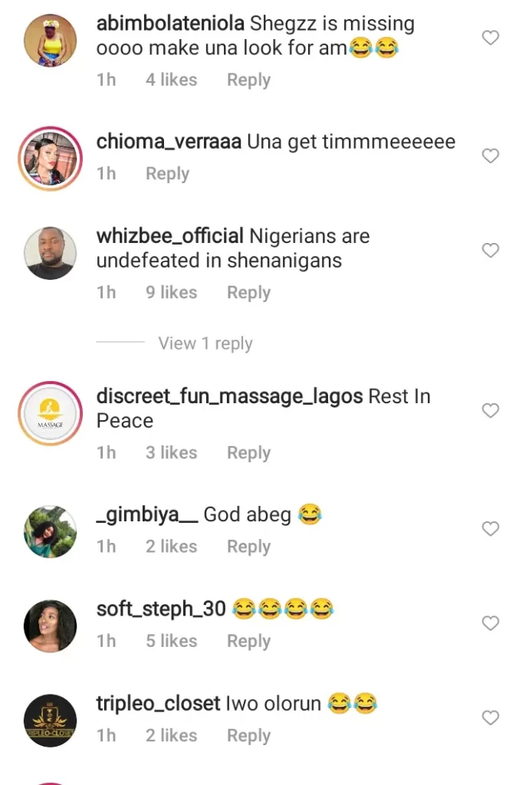
Task: View the 9 likes on whizbee_official's comment
Action: pyautogui.click(x=171, y=292)
